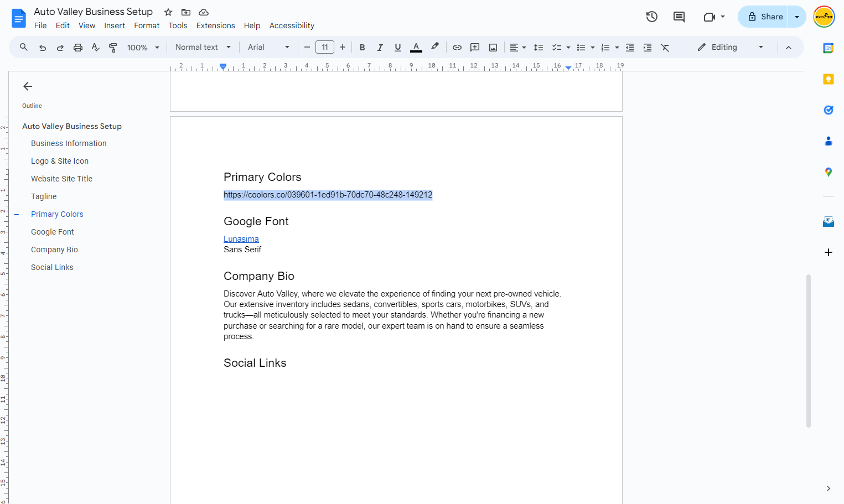Add a comment from the toolbar
This screenshot has width=844, height=504.
coord(475,48)
